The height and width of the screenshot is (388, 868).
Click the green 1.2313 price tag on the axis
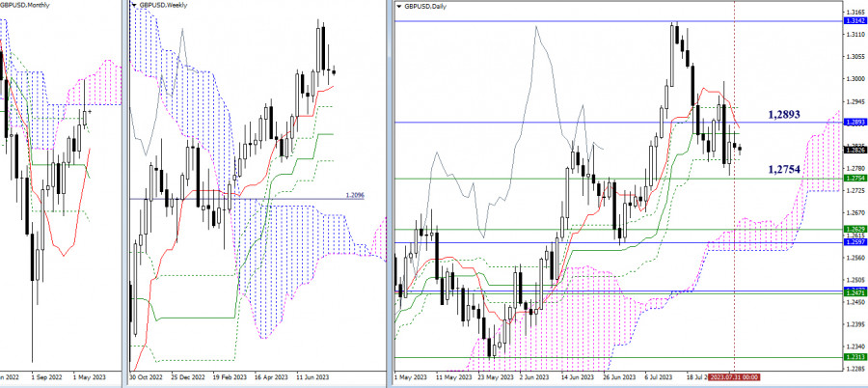(x=854, y=357)
